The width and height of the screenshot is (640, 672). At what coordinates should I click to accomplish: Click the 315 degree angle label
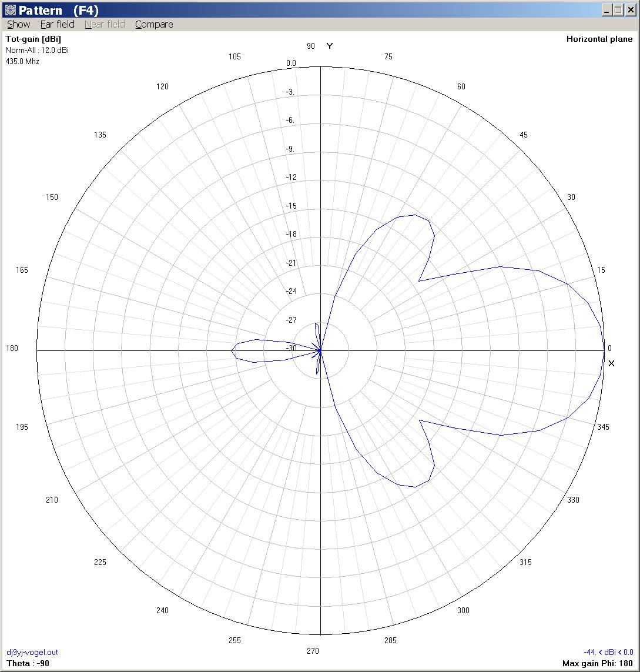coord(525,562)
